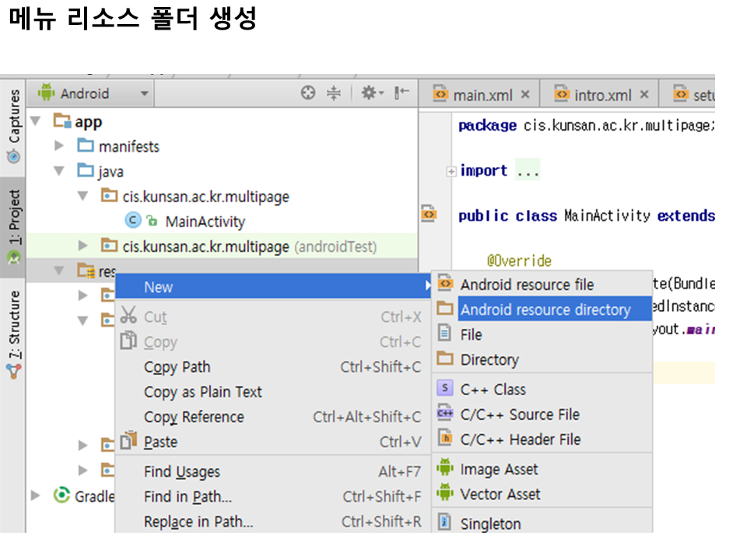The width and height of the screenshot is (747, 560).
Task: Collapse the java folder
Action: [x=60, y=171]
